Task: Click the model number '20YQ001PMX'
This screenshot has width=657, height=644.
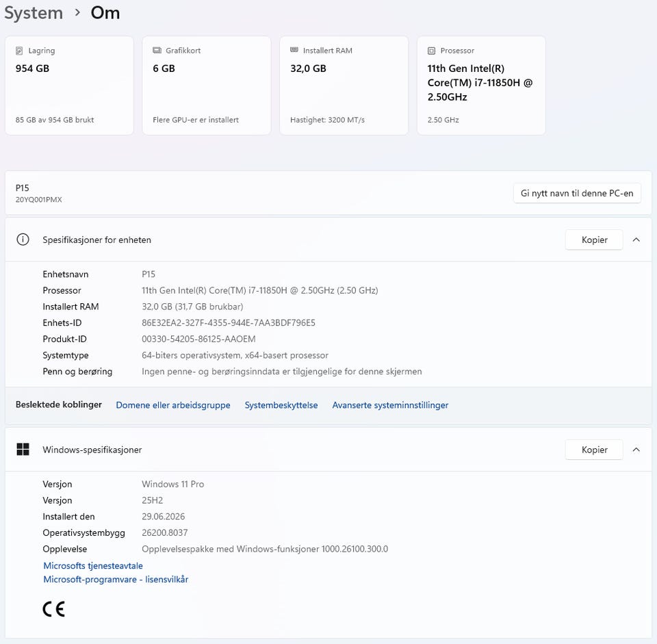Action: [38, 200]
